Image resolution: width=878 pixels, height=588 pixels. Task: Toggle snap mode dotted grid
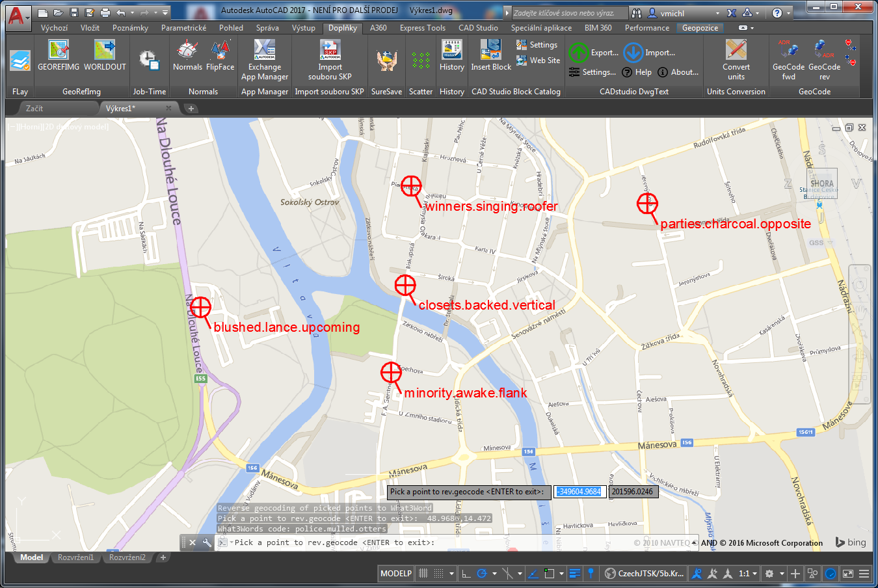pos(439,574)
